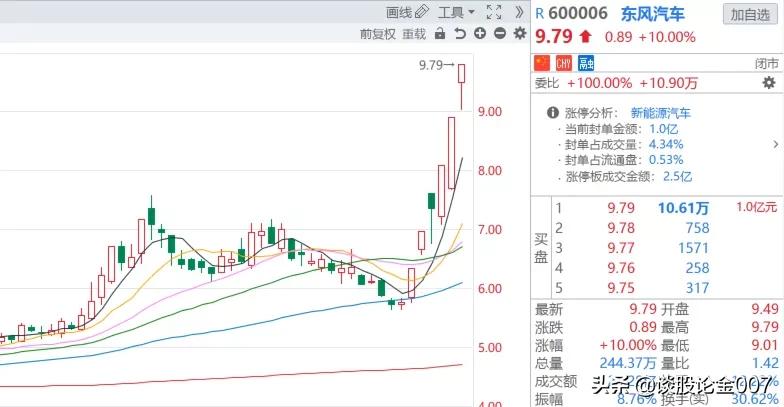The image size is (784, 407).
Task: Click the 9.79 high label on chart
Action: [x=431, y=65]
